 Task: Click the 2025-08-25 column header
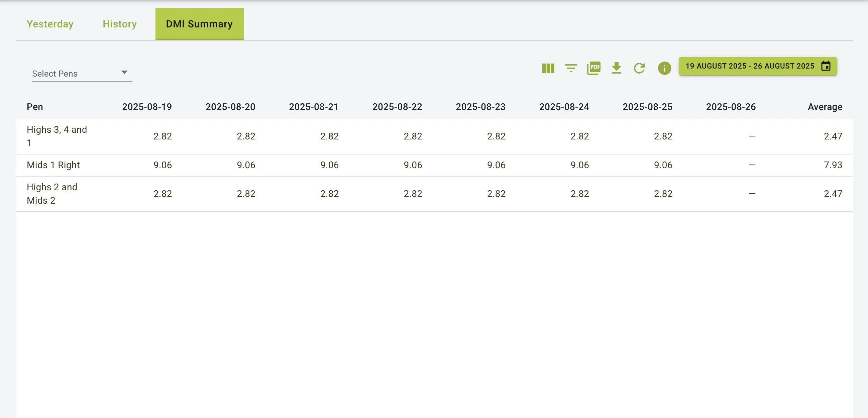(648, 107)
